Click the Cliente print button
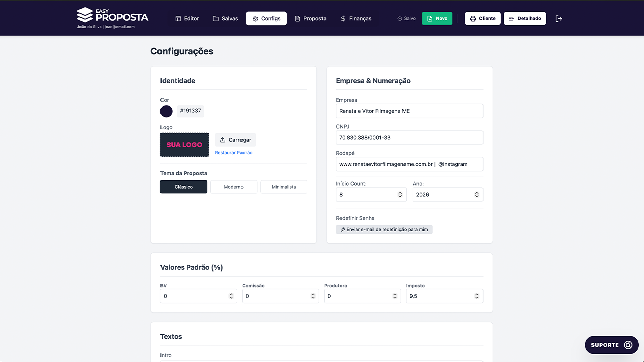The height and width of the screenshot is (362, 644). click(482, 19)
